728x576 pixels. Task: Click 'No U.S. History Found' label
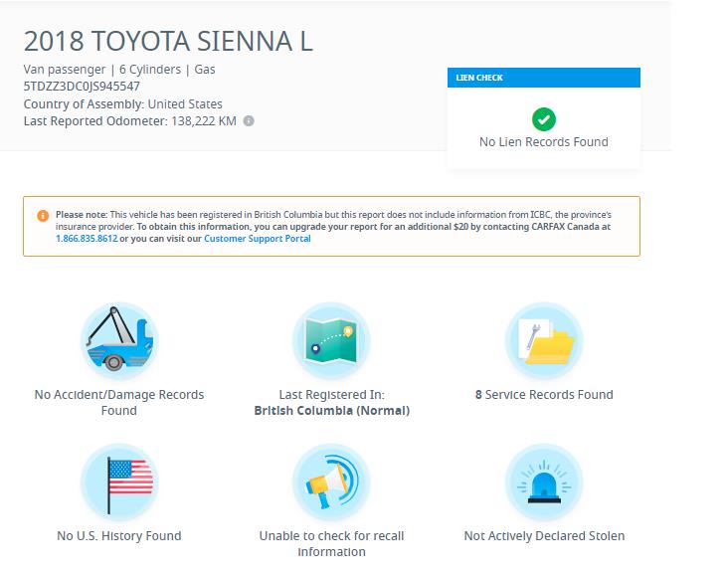coord(119,535)
